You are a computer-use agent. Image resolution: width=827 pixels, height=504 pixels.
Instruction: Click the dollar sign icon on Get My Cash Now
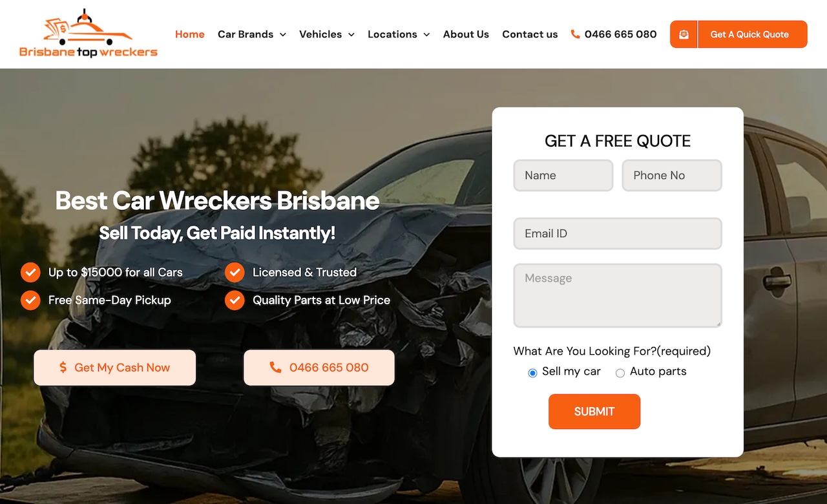point(63,368)
